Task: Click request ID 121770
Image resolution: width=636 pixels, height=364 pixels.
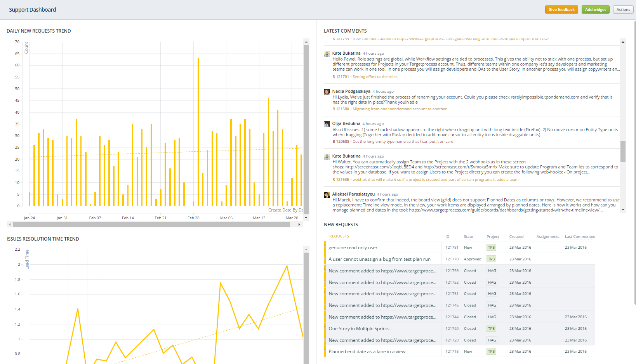Action: [452, 259]
